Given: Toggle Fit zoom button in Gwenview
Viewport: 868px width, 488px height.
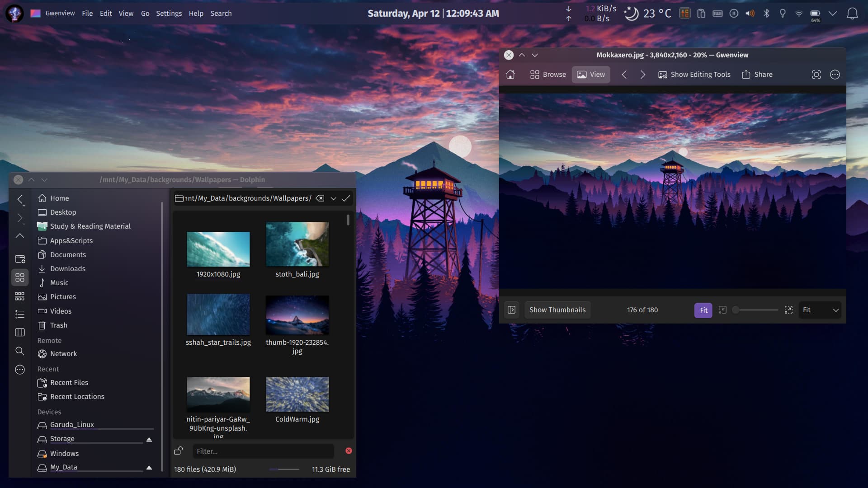Looking at the screenshot, I should pyautogui.click(x=703, y=310).
